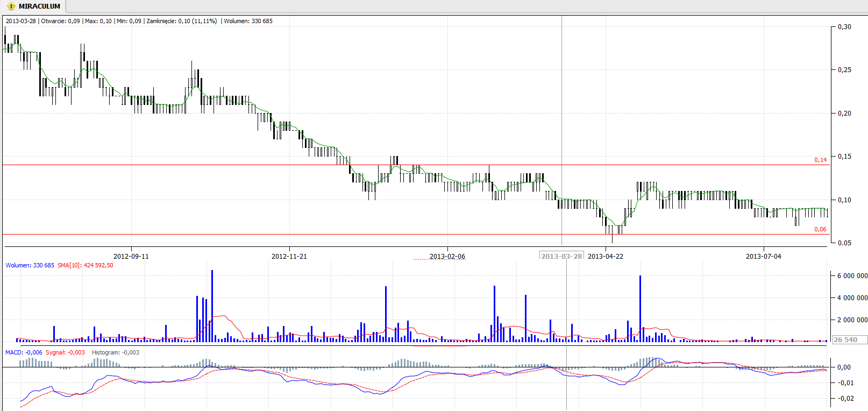
Task: Click the 2013-07-04 date label
Action: 764,257
